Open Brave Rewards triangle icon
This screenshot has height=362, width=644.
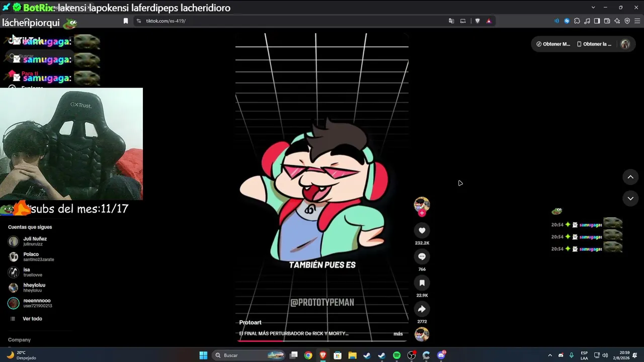pyautogui.click(x=489, y=21)
